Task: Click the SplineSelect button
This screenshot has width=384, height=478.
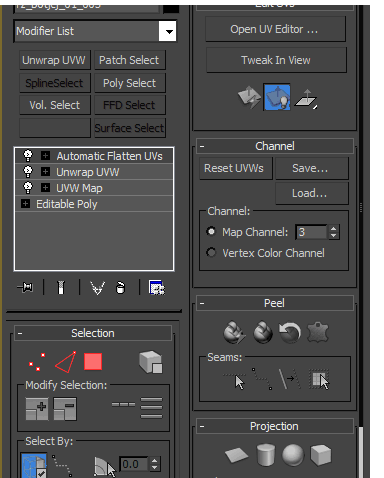Action: pos(55,83)
